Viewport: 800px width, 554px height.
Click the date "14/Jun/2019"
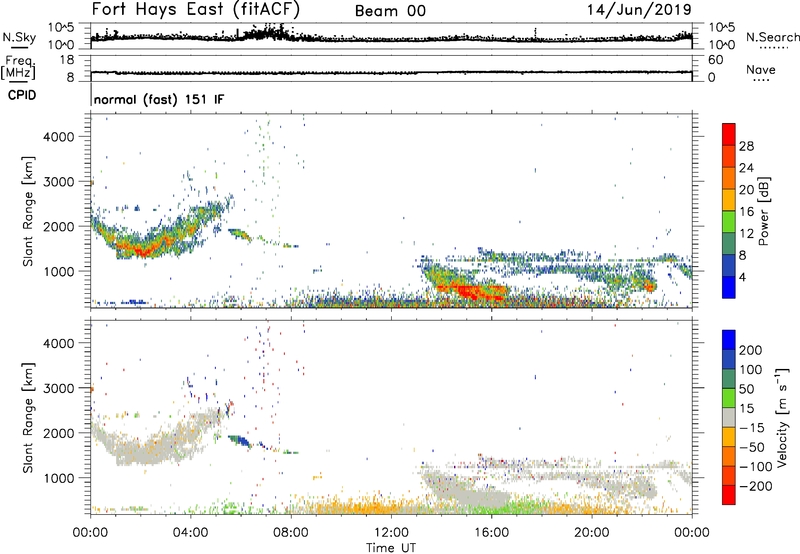coord(639,9)
